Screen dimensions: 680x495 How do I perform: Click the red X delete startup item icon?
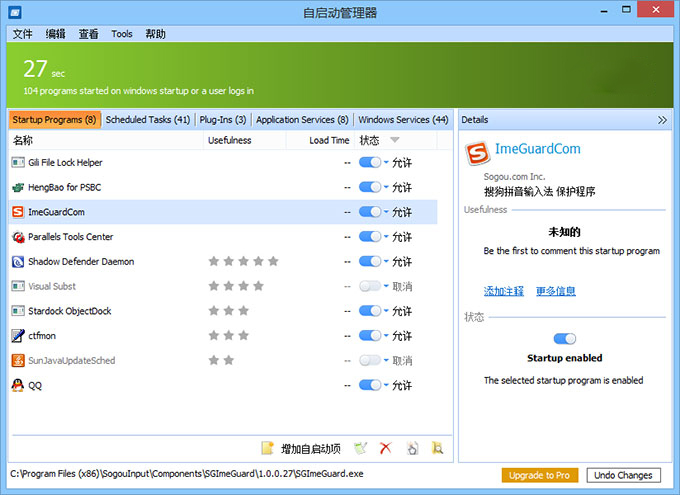click(x=385, y=448)
